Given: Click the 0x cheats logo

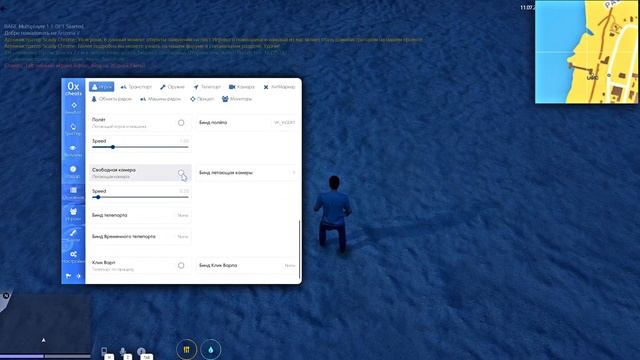Looking at the screenshot, I should (x=73, y=89).
